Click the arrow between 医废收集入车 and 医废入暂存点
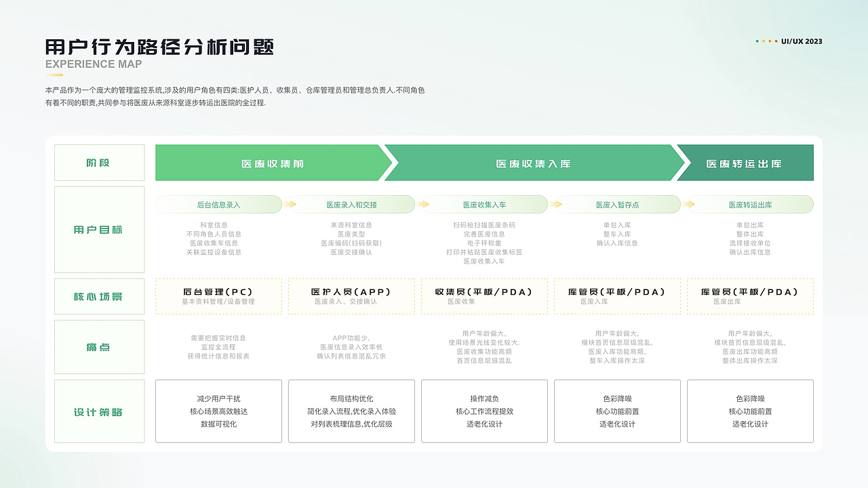Screen dimensions: 868x488 (x=556, y=204)
